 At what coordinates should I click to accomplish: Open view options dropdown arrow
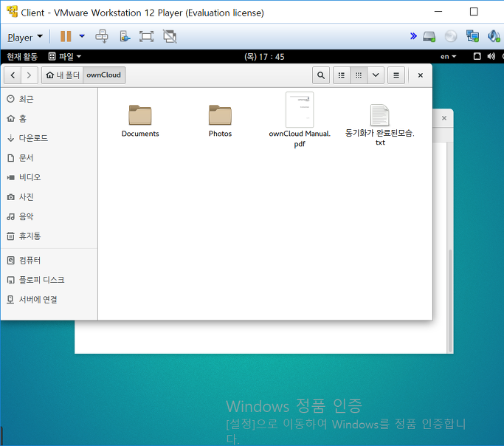(376, 75)
